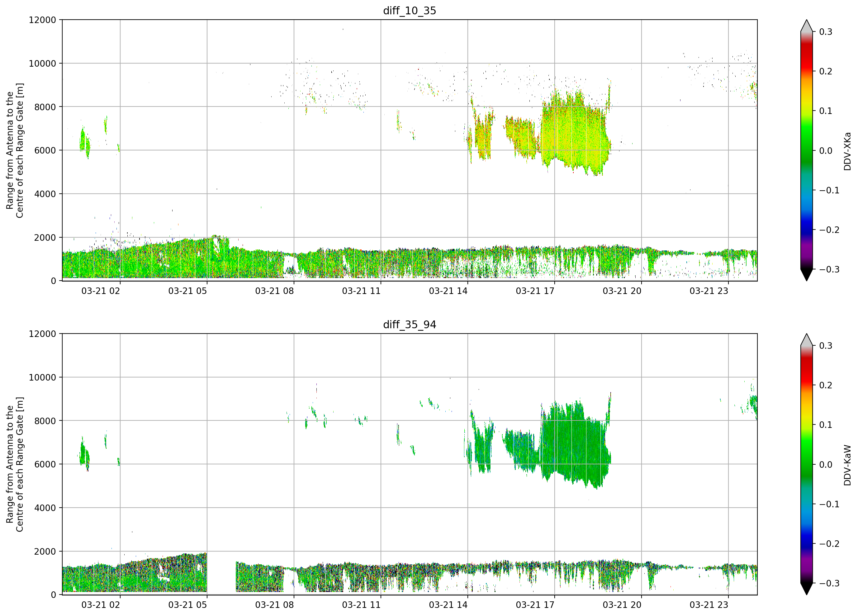
Task: Click the 03-21 11 time label under diff_35_94
Action: [x=361, y=605]
